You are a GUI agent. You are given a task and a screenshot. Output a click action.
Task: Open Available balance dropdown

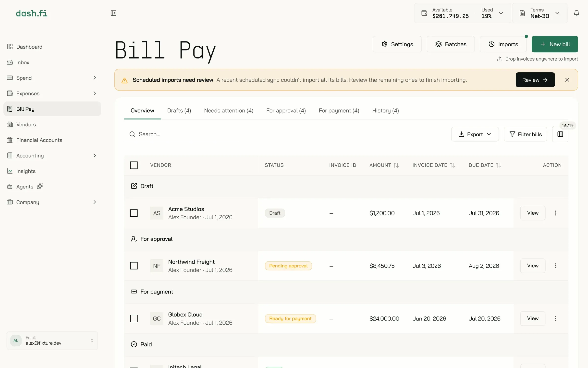point(462,13)
